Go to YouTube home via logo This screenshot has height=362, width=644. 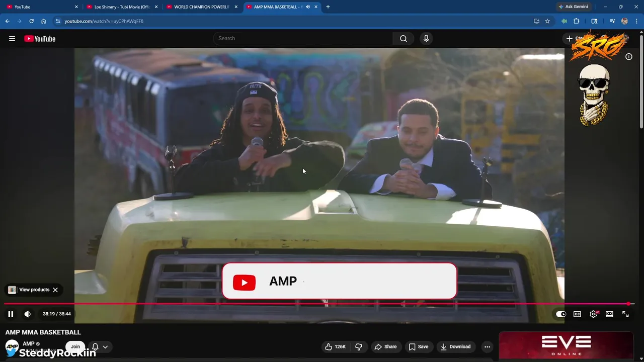click(x=40, y=39)
